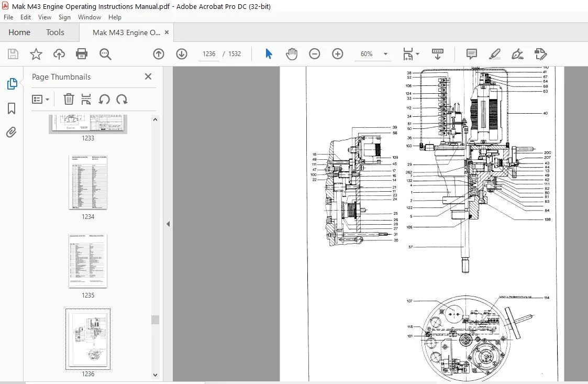
Task: Click the thumbnails scrollbar up arrow
Action: [x=156, y=120]
